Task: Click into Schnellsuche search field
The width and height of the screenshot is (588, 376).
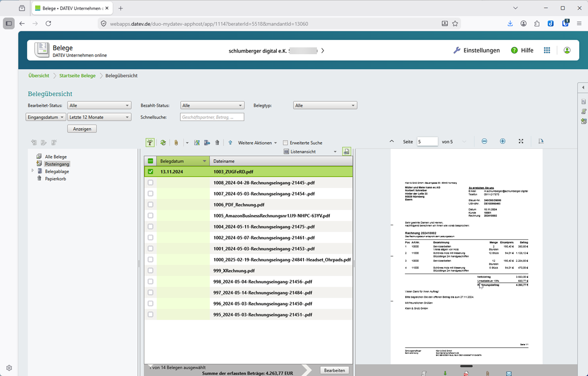Action: 212,117
